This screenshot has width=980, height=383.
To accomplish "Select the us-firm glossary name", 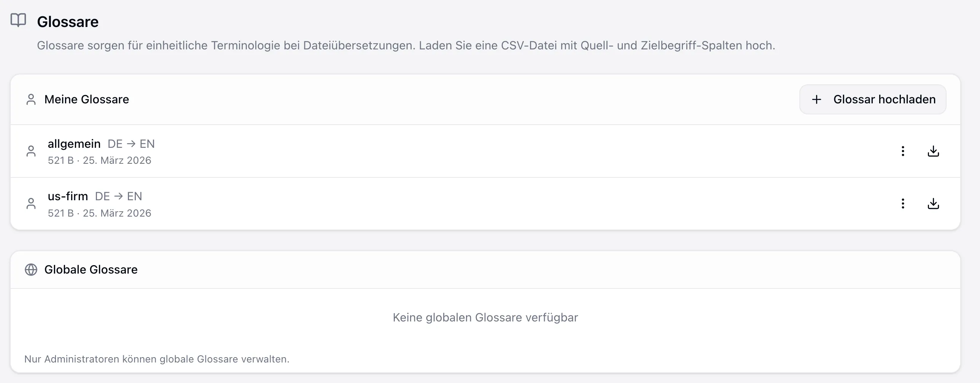I will 68,196.
